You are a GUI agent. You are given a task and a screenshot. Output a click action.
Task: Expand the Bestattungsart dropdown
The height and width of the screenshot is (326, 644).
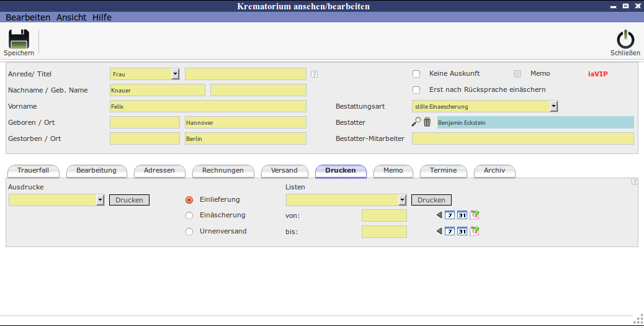553,106
